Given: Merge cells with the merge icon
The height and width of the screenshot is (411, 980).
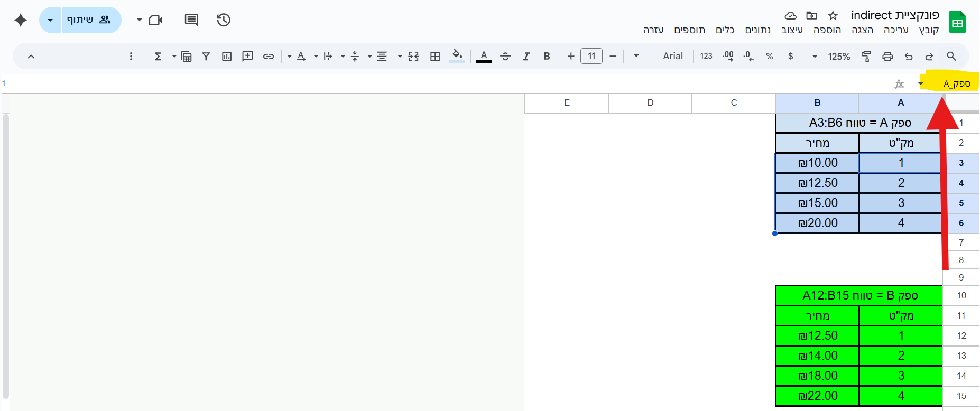Looking at the screenshot, I should click(x=413, y=56).
